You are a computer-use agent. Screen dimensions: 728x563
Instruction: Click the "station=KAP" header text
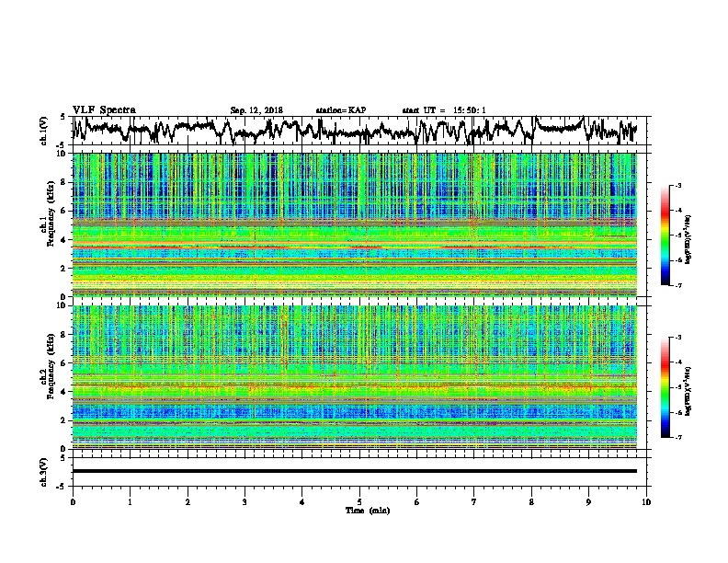(x=341, y=110)
